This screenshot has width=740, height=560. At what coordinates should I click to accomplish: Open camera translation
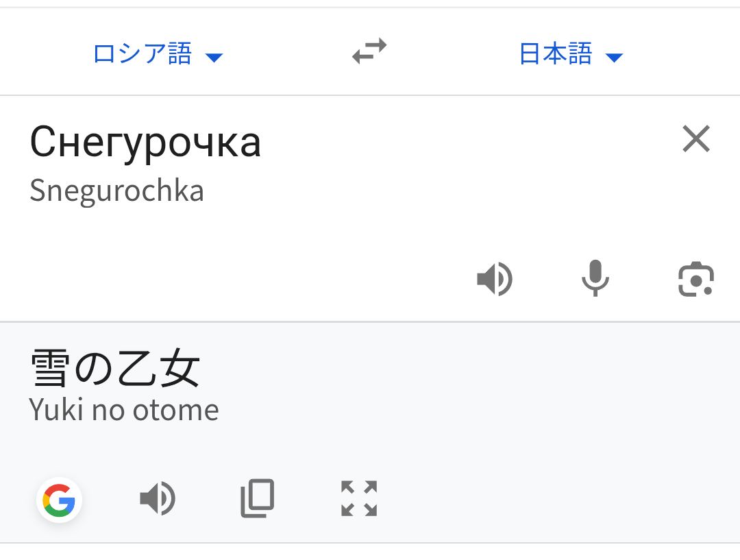(x=695, y=280)
